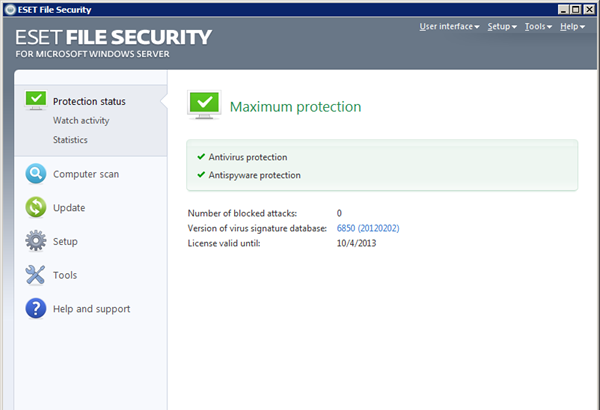
Task: Select Protection status in the sidebar
Action: (x=89, y=101)
